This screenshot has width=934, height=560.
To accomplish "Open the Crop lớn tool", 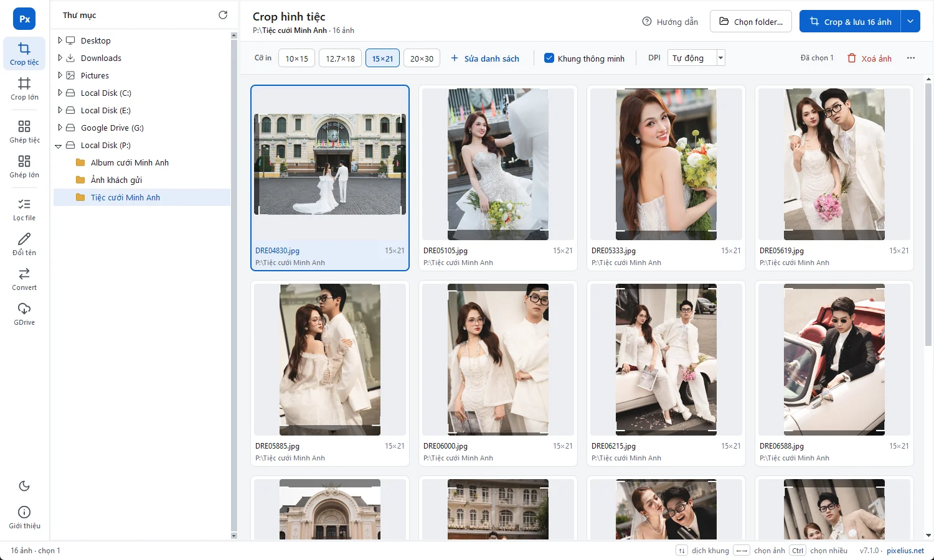I will [24, 88].
